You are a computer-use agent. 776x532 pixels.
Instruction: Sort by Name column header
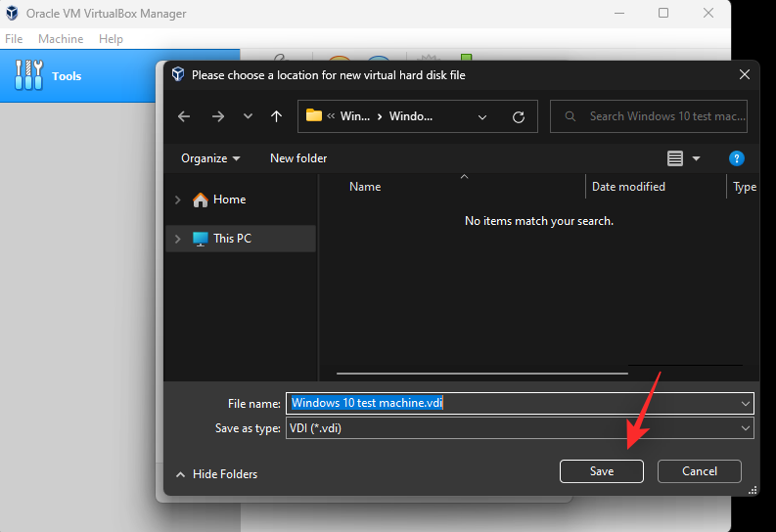tap(365, 187)
